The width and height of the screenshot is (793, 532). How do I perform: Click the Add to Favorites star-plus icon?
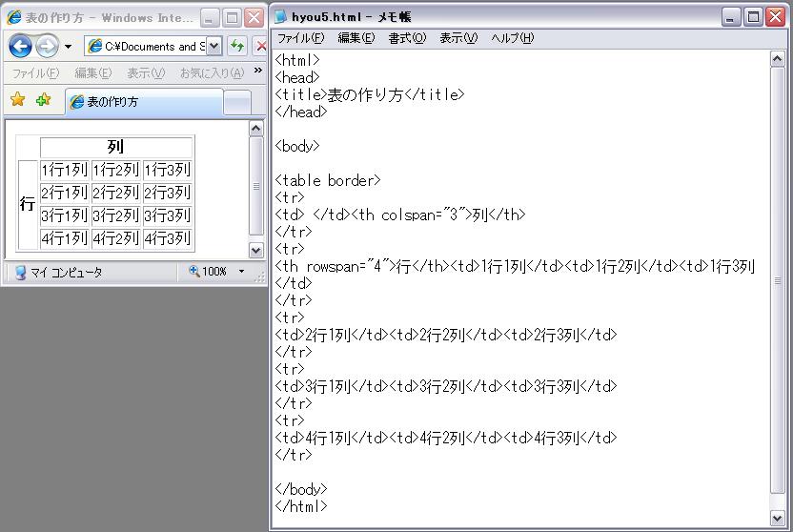pos(44,99)
